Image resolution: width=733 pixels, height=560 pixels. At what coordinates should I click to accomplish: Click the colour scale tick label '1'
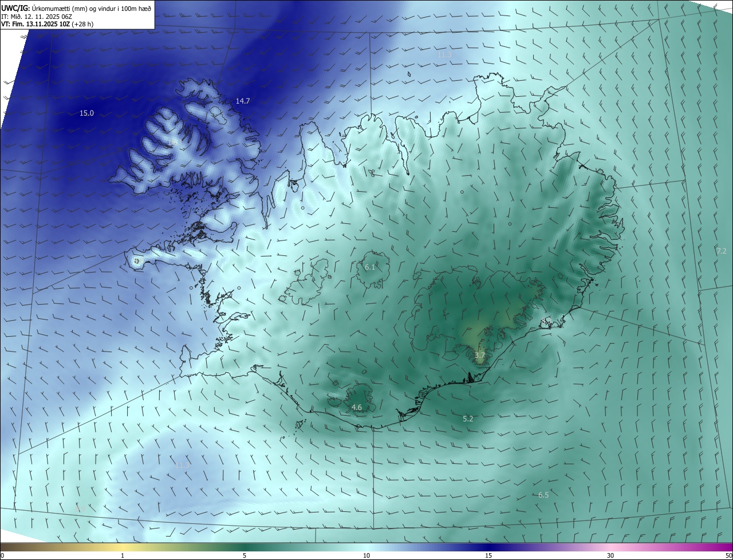(x=123, y=555)
